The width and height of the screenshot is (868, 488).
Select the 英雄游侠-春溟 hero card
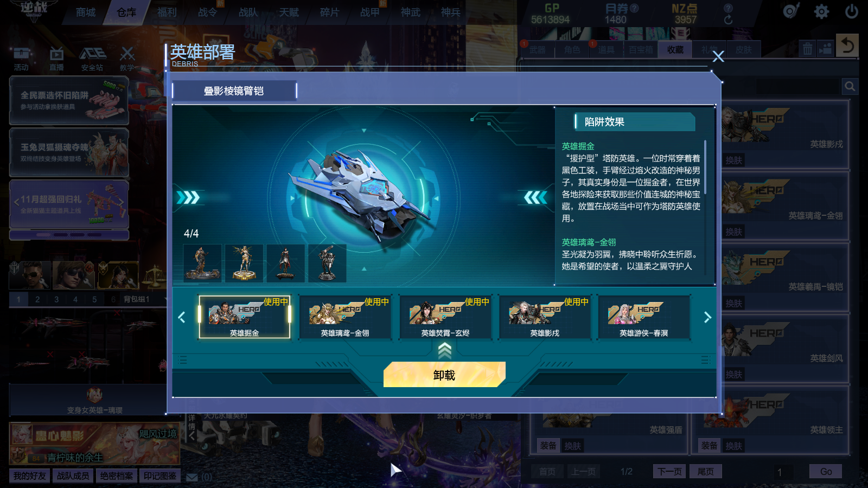click(644, 317)
